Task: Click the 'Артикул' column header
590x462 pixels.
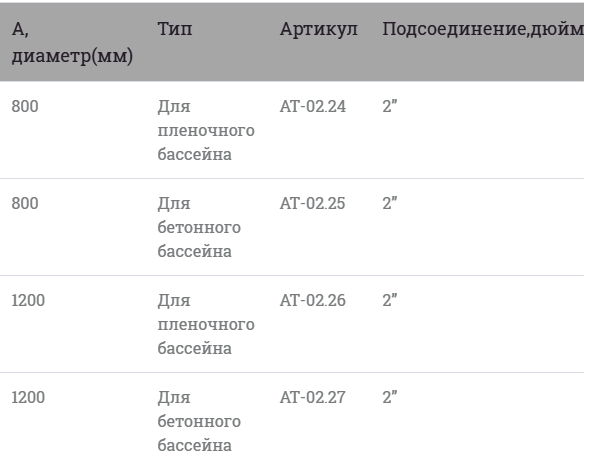Action: [318, 29]
